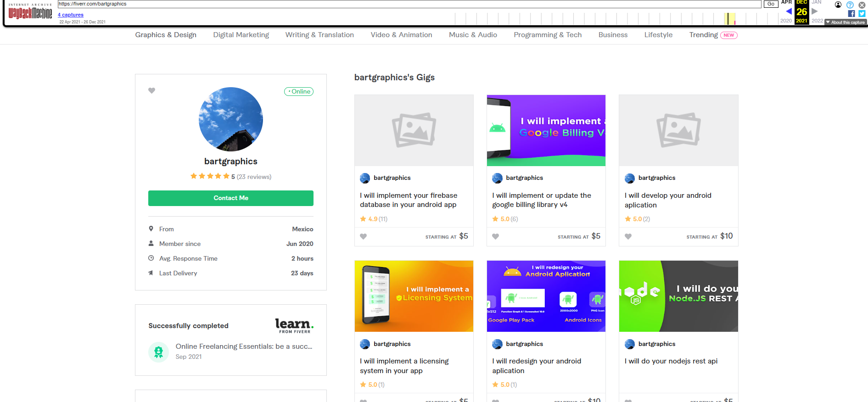The width and height of the screenshot is (868, 402).
Task: Favorite the bartgraphics profile heart icon
Action: pos(152,91)
